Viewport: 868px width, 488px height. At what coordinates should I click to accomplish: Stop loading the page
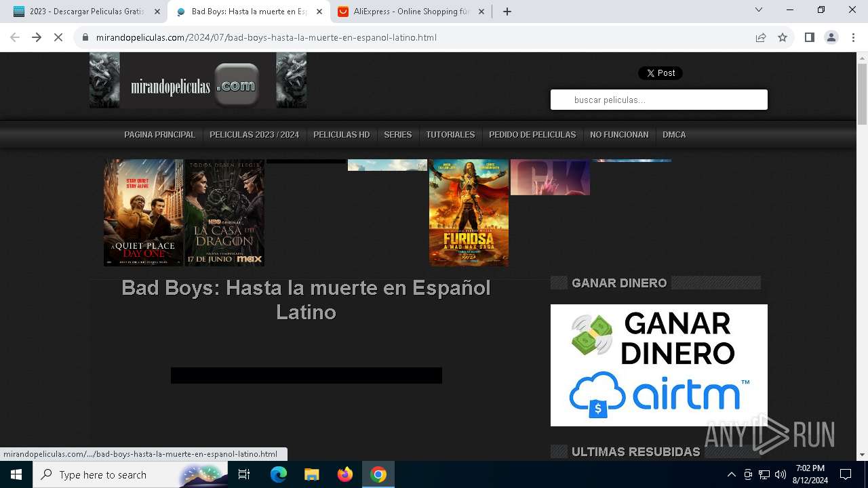coord(58,37)
